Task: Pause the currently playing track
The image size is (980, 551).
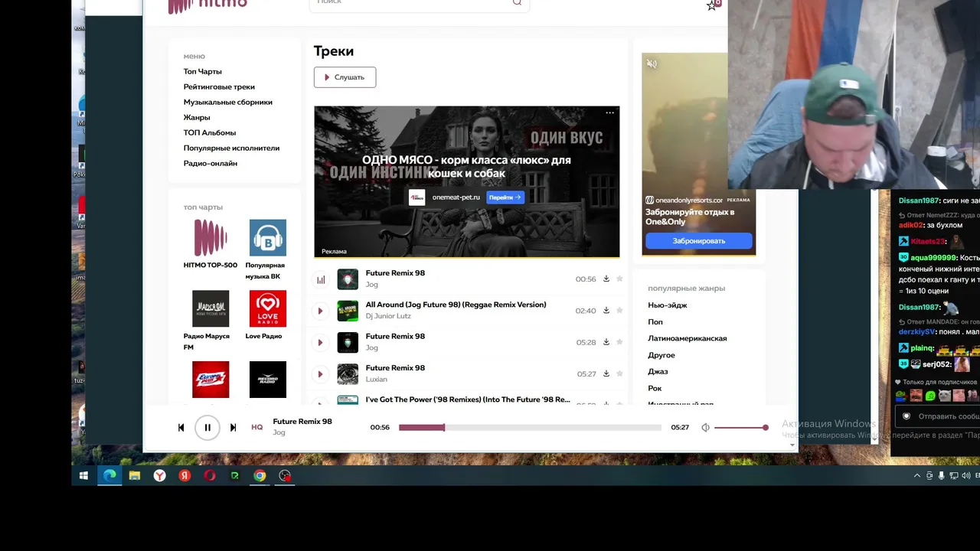Action: 207,428
